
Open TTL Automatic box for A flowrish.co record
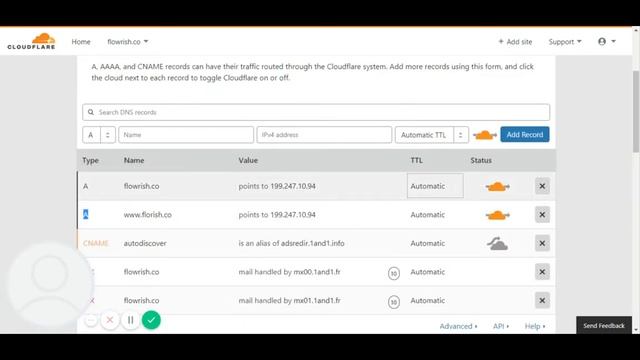[435, 186]
